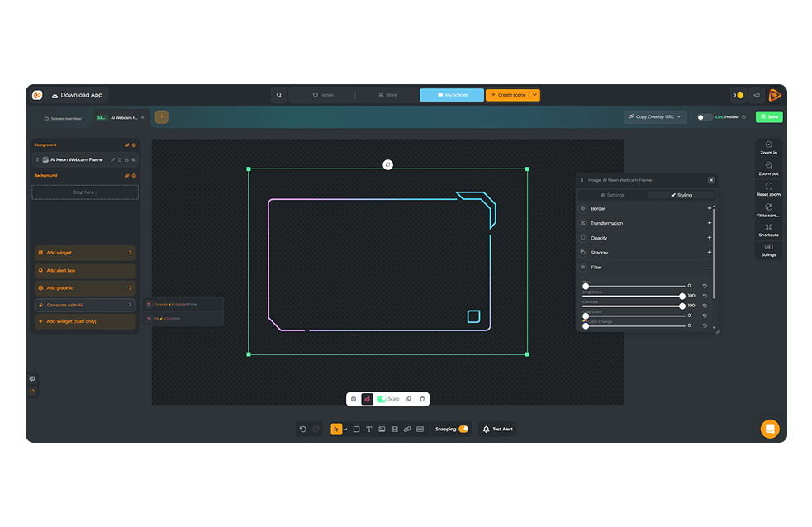Toggle the Snapping switch

tap(463, 429)
